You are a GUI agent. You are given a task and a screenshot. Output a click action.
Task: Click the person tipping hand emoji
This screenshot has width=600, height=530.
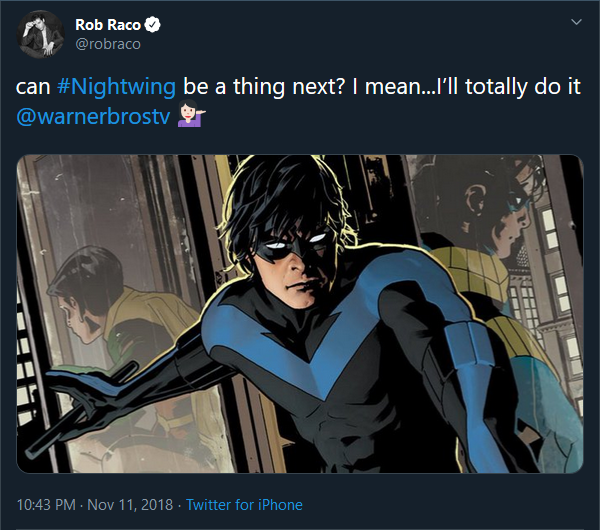pos(191,116)
